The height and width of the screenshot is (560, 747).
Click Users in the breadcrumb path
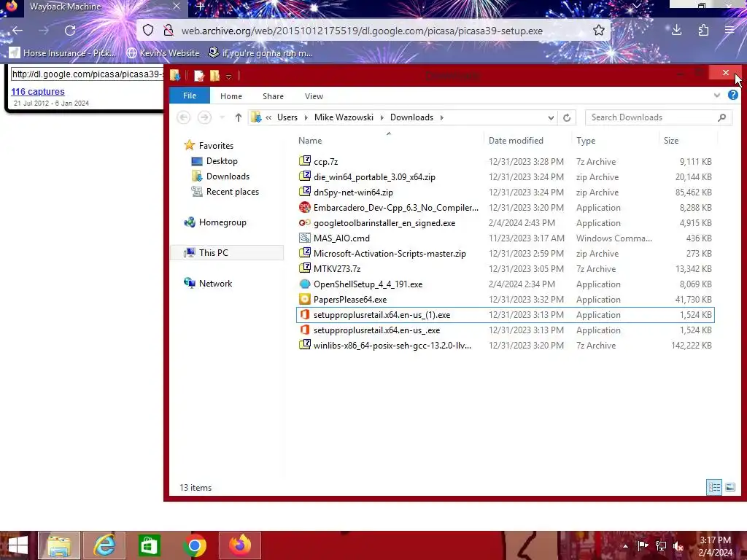coord(287,117)
